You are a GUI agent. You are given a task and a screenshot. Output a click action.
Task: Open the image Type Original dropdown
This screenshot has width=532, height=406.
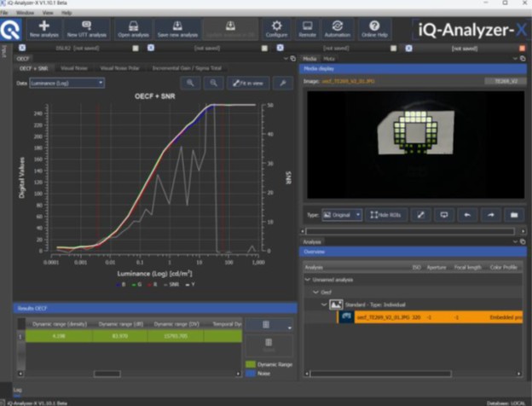tap(342, 215)
